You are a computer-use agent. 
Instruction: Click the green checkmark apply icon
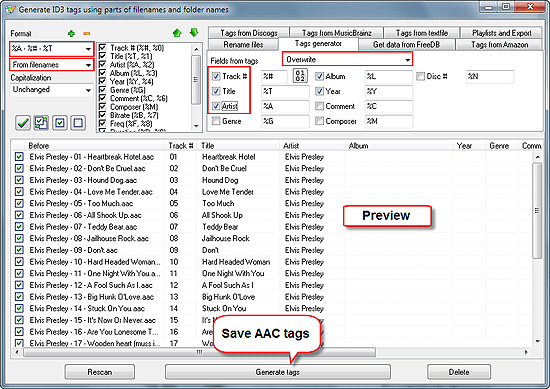[x=23, y=123]
